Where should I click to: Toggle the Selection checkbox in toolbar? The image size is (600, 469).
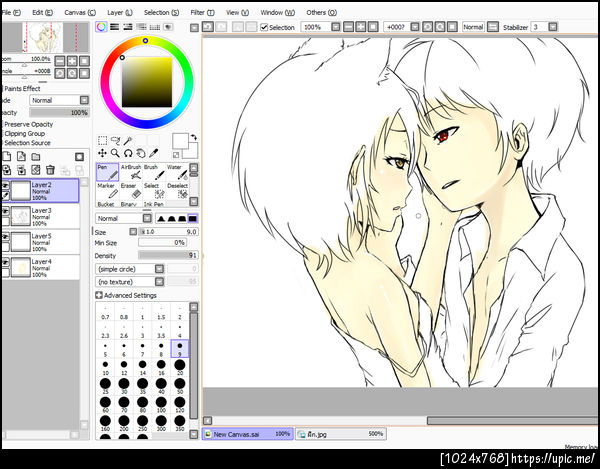(264, 27)
